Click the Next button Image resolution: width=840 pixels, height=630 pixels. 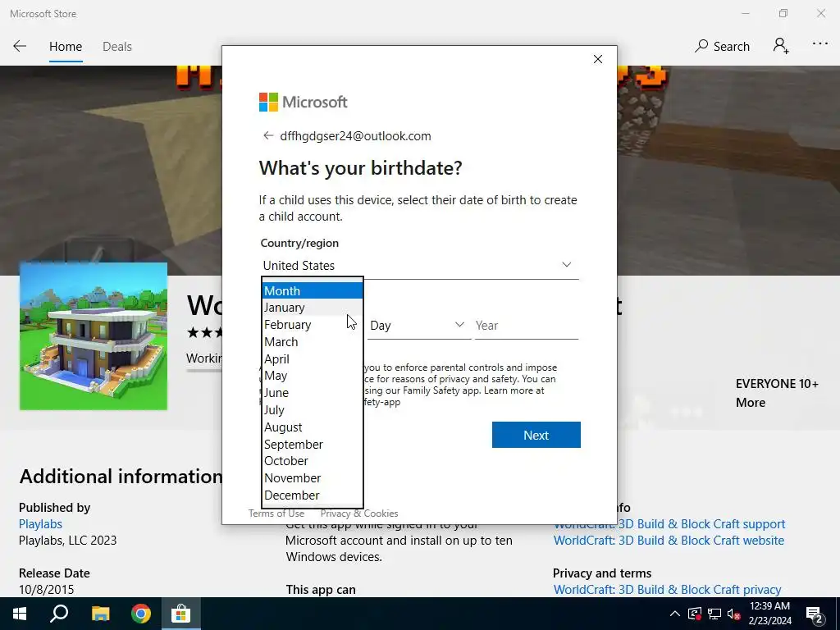pyautogui.click(x=536, y=435)
